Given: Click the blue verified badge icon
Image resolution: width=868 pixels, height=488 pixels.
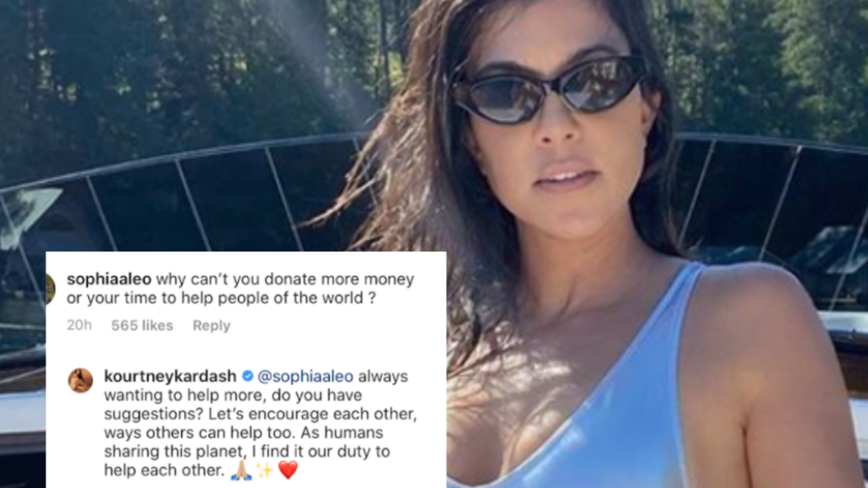Looking at the screenshot, I should [x=248, y=376].
